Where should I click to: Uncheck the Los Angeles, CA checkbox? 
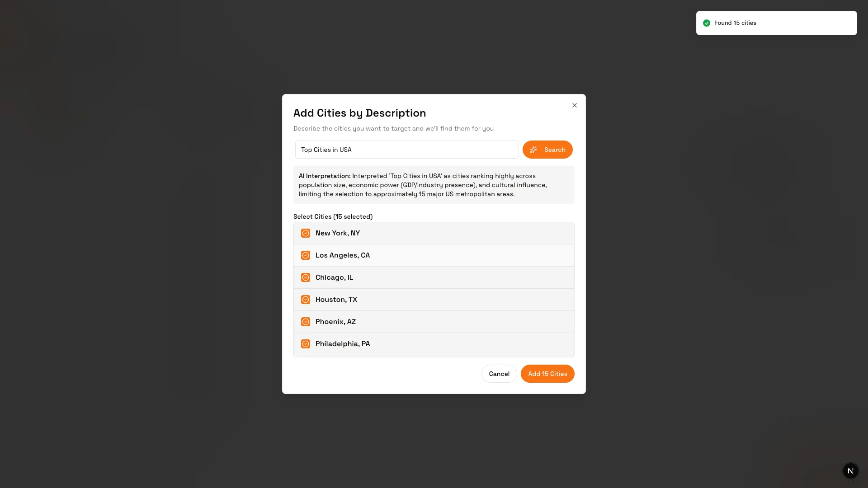[306, 255]
